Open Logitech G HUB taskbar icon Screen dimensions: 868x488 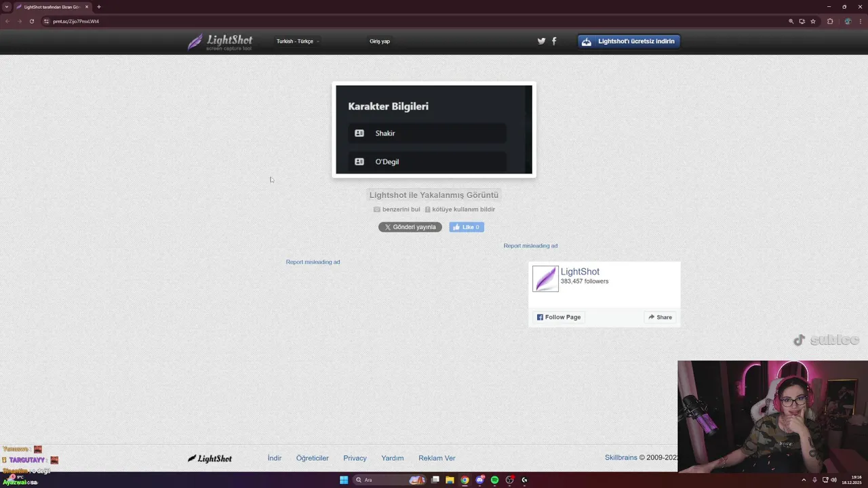pos(524,480)
